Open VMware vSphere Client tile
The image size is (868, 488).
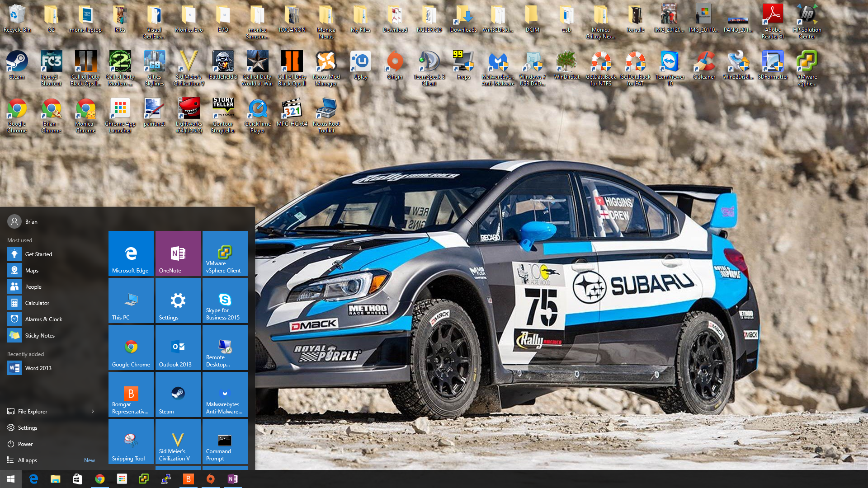click(x=225, y=253)
